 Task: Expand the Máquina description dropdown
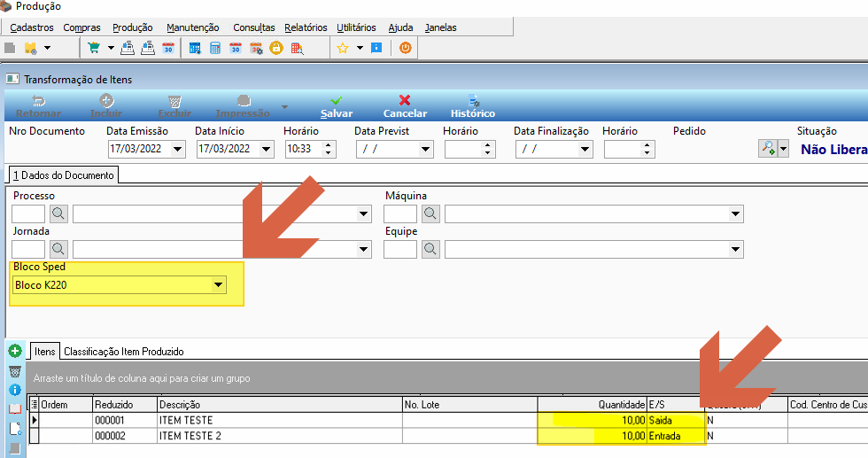tap(736, 213)
